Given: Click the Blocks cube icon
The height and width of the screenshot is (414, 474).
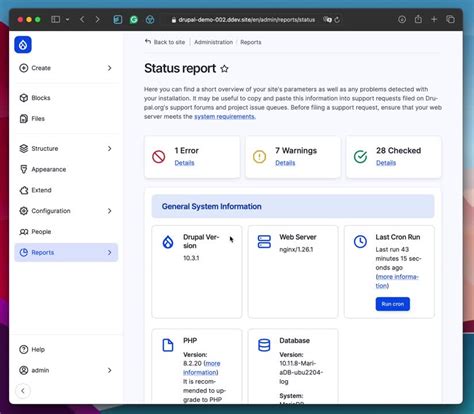Looking at the screenshot, I should (x=24, y=98).
